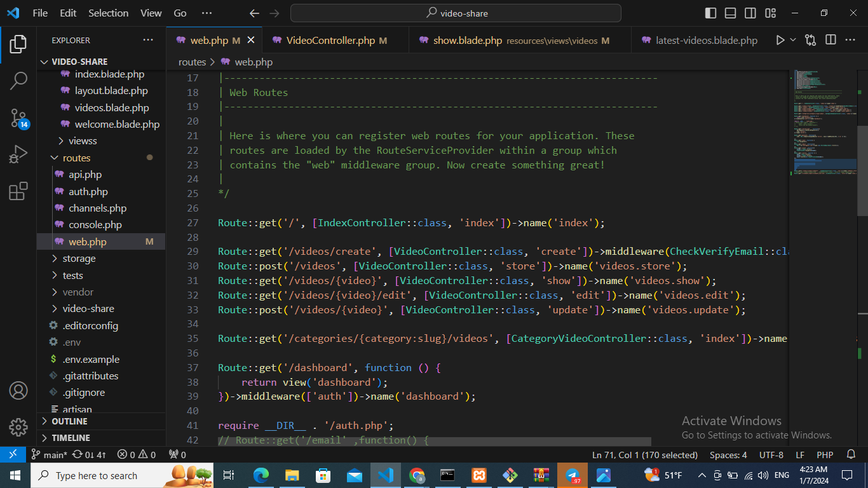Open channels.php in the explorer
868x488 pixels.
tap(102, 208)
